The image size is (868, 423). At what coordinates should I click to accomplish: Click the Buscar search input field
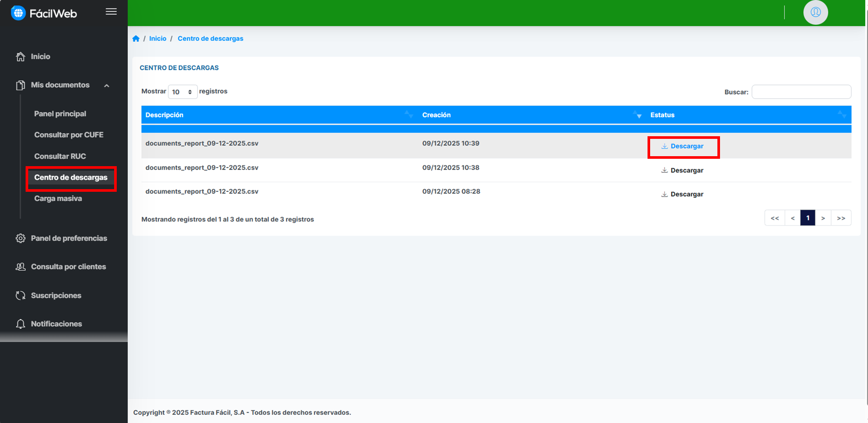point(801,92)
